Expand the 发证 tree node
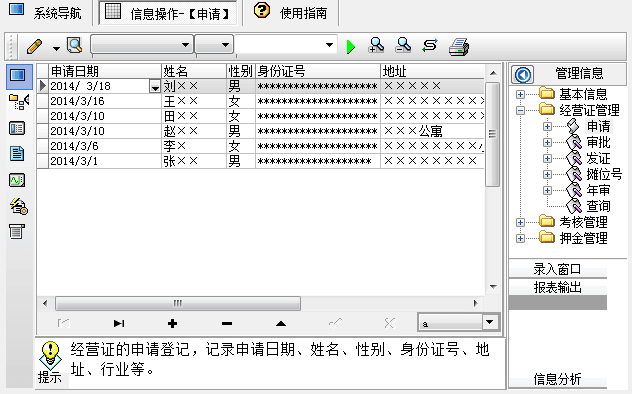Screen dimensions: 632x394 tap(547, 158)
